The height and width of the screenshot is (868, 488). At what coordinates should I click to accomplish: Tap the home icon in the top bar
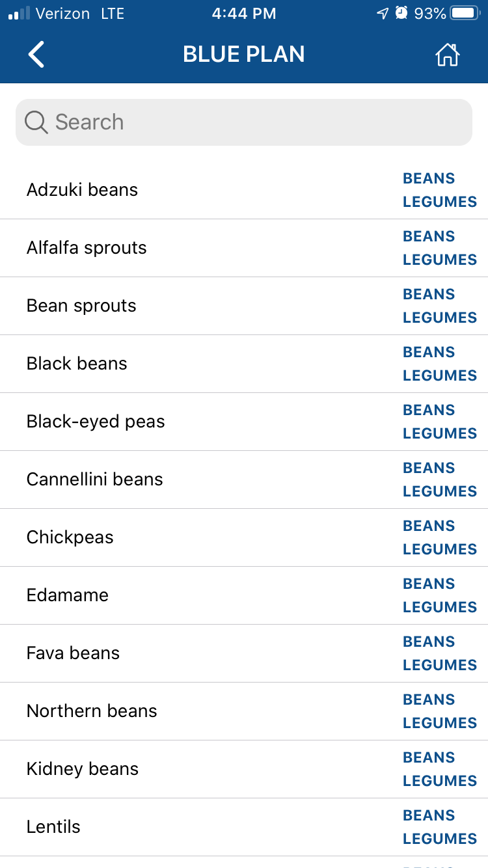click(447, 55)
